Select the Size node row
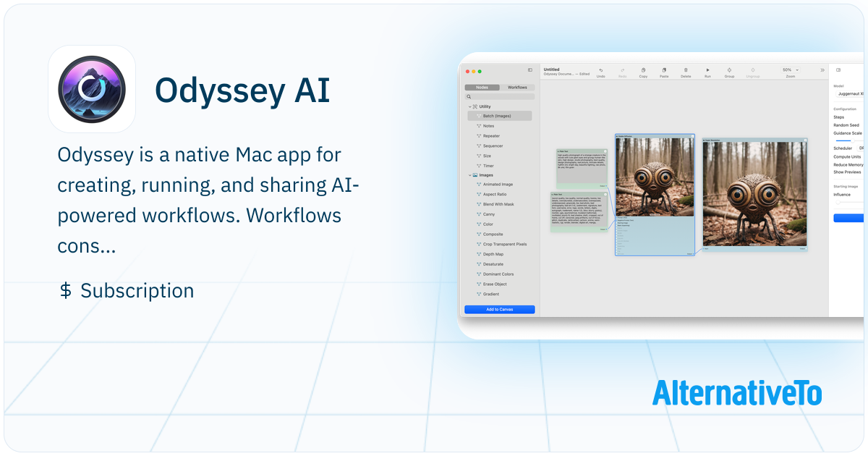 500,156
